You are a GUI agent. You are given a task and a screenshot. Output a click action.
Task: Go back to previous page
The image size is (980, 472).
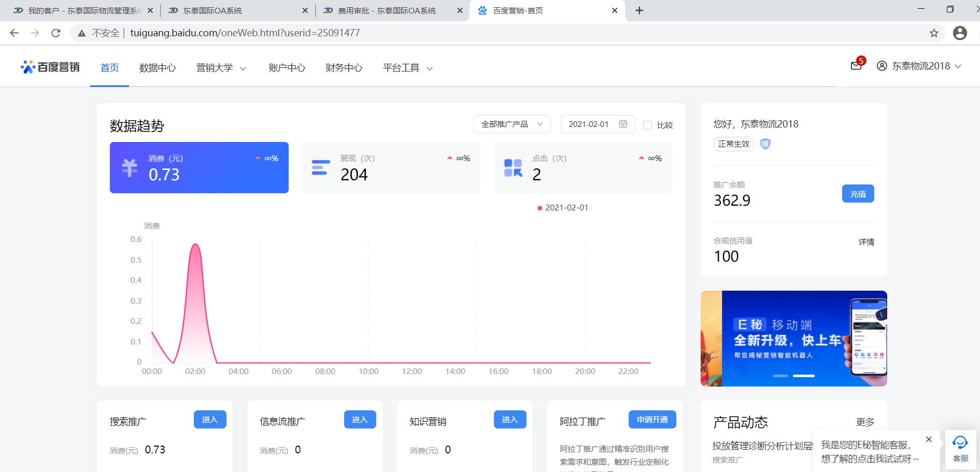pyautogui.click(x=14, y=33)
